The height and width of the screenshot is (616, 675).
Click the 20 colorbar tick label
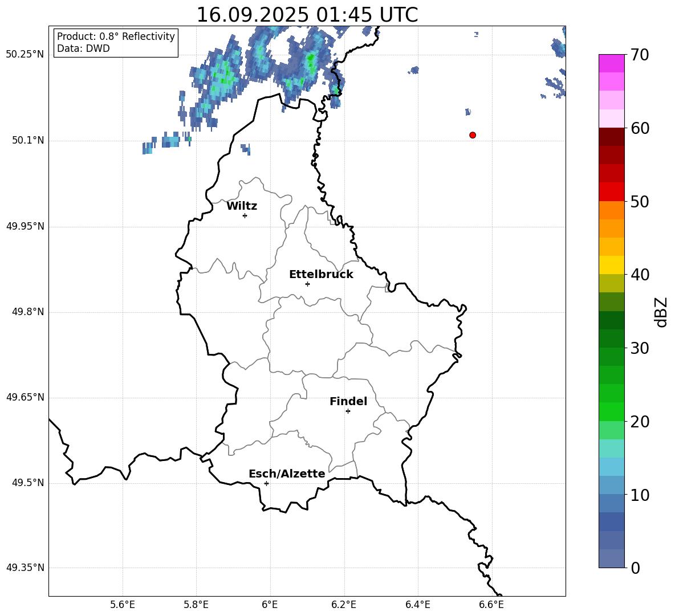click(x=640, y=422)
